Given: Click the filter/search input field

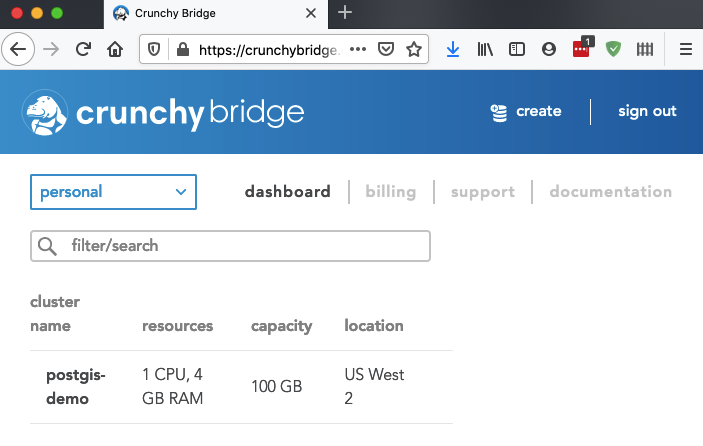Looking at the screenshot, I should 230,246.
